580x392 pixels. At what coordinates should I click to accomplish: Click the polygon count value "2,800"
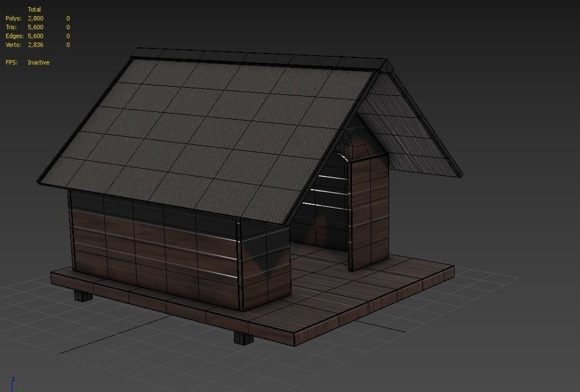[x=35, y=18]
